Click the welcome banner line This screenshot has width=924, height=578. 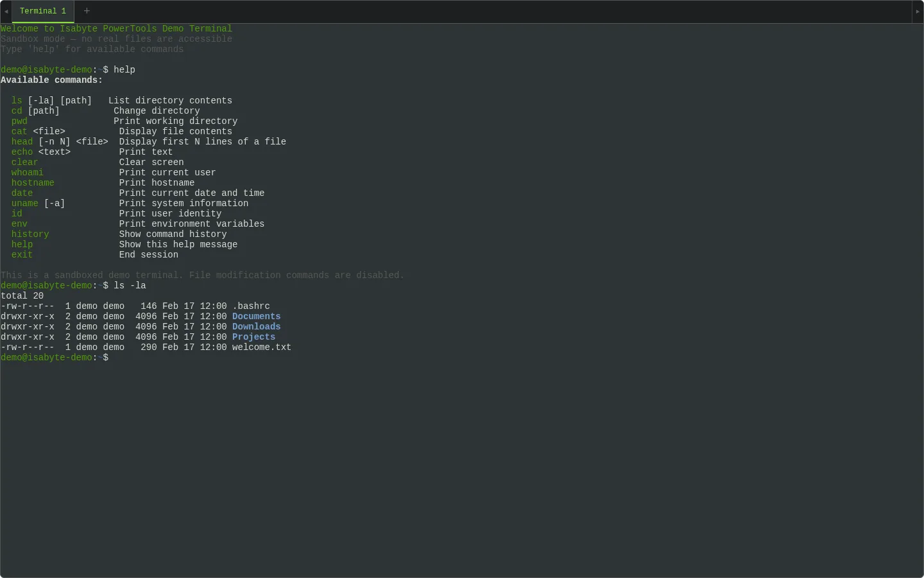pyautogui.click(x=117, y=29)
